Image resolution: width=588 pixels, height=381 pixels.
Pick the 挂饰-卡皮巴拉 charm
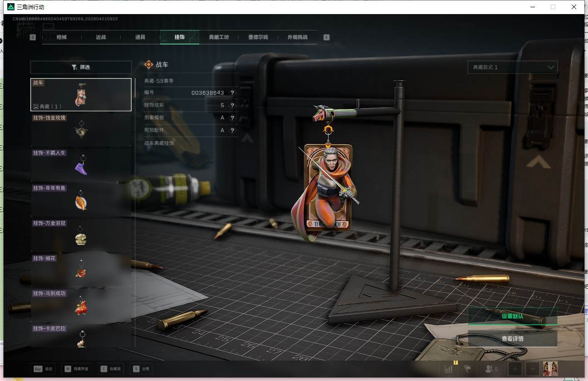(81, 336)
